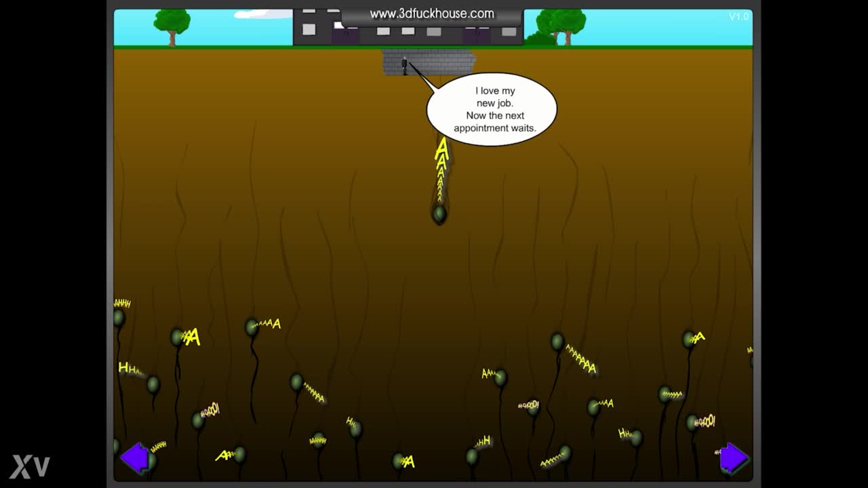Click the leftmost window on the building
The width and height of the screenshot is (868, 488).
(309, 29)
